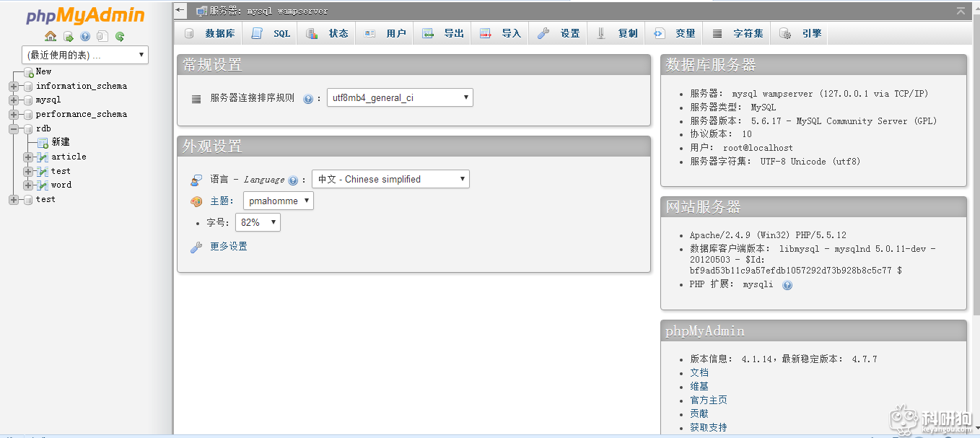Image resolution: width=980 pixels, height=438 pixels.
Task: Switch to the SQL tab
Action: click(x=271, y=33)
